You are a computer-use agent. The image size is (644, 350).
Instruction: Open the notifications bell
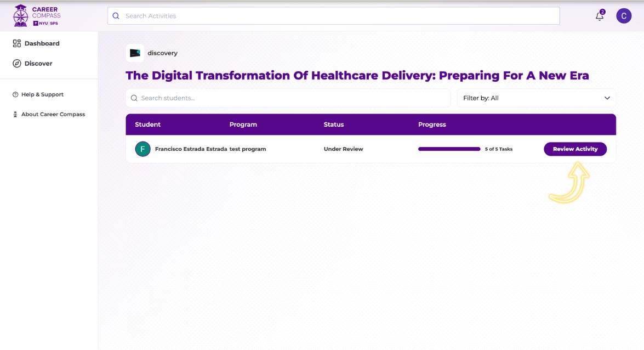point(599,16)
